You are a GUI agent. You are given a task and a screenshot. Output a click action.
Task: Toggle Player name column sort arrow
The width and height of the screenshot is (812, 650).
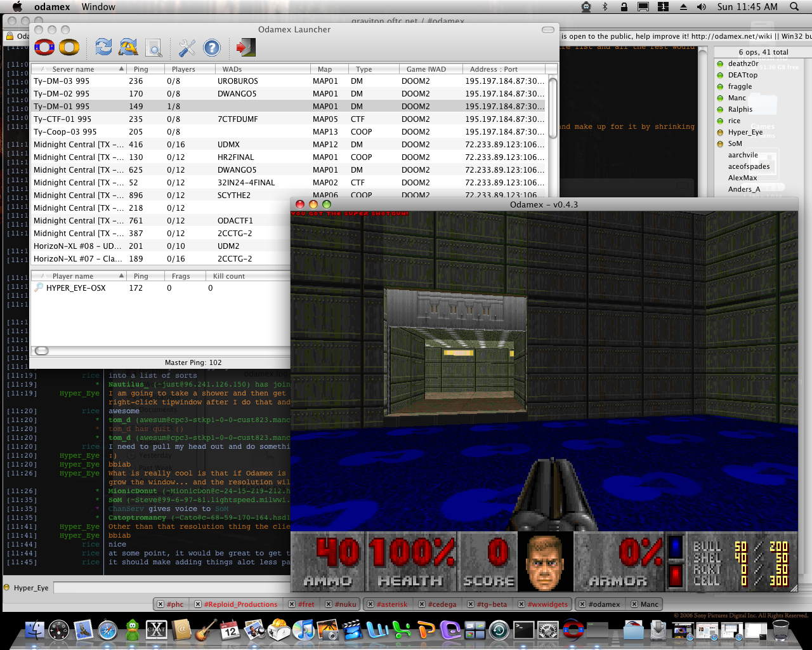[x=121, y=276]
